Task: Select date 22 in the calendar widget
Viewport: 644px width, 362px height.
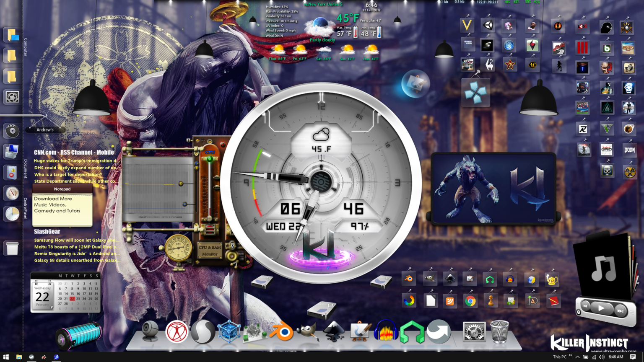Action: pyautogui.click(x=72, y=299)
